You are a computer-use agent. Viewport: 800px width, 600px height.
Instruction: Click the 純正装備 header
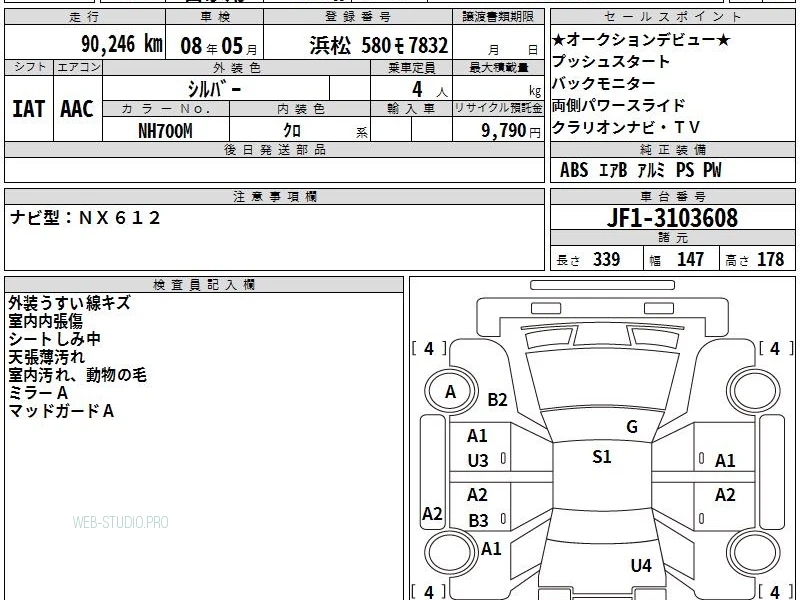[x=672, y=149]
